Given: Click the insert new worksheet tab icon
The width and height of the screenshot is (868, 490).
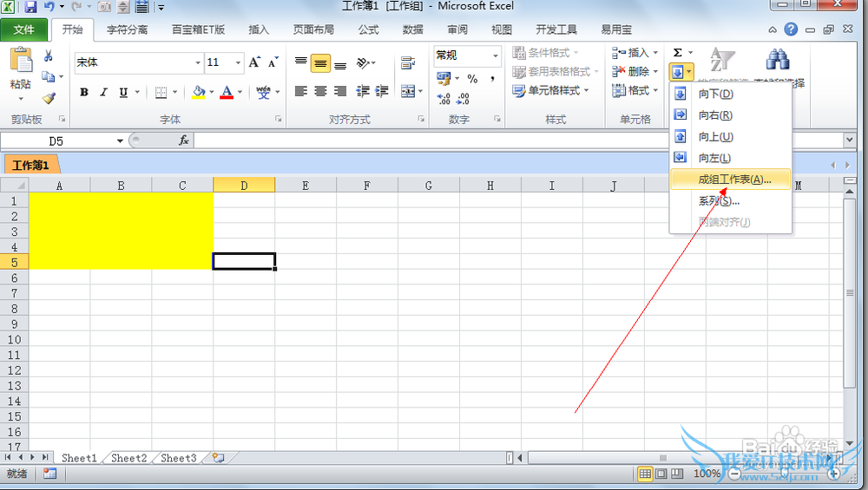Looking at the screenshot, I should [219, 458].
